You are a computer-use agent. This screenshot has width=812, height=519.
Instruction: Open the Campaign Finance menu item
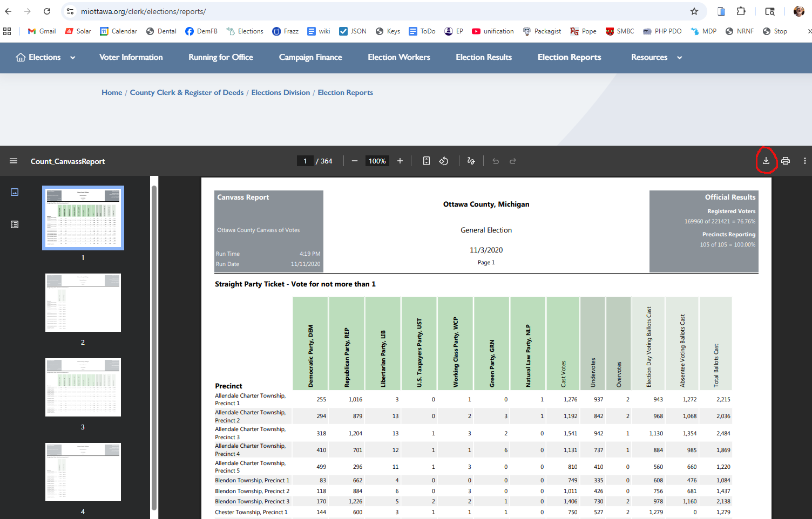[x=310, y=57]
